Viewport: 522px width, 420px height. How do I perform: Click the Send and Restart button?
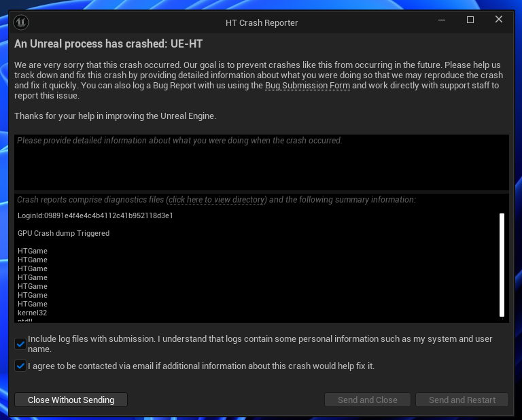pos(462,400)
